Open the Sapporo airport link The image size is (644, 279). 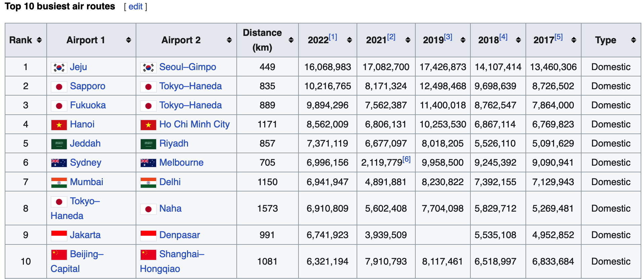pos(88,86)
